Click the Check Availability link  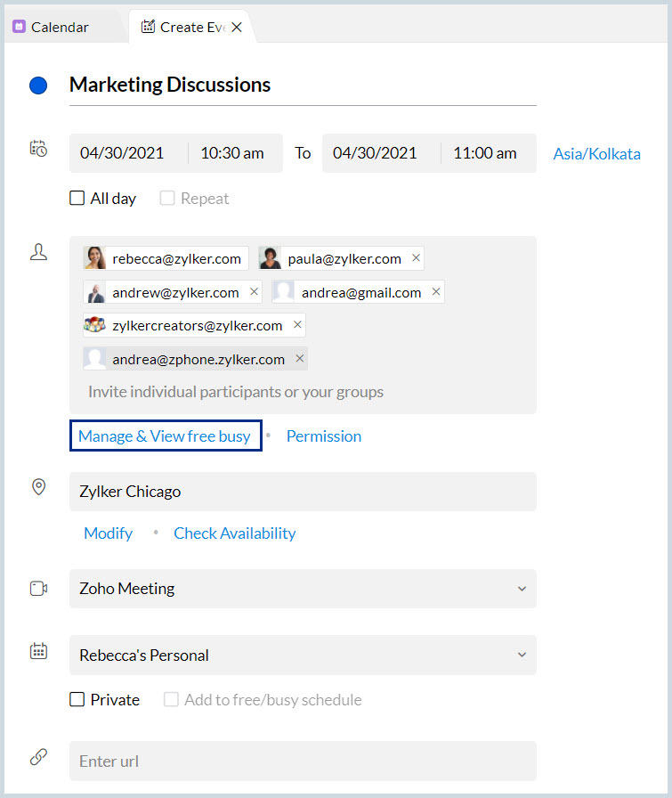pos(234,533)
